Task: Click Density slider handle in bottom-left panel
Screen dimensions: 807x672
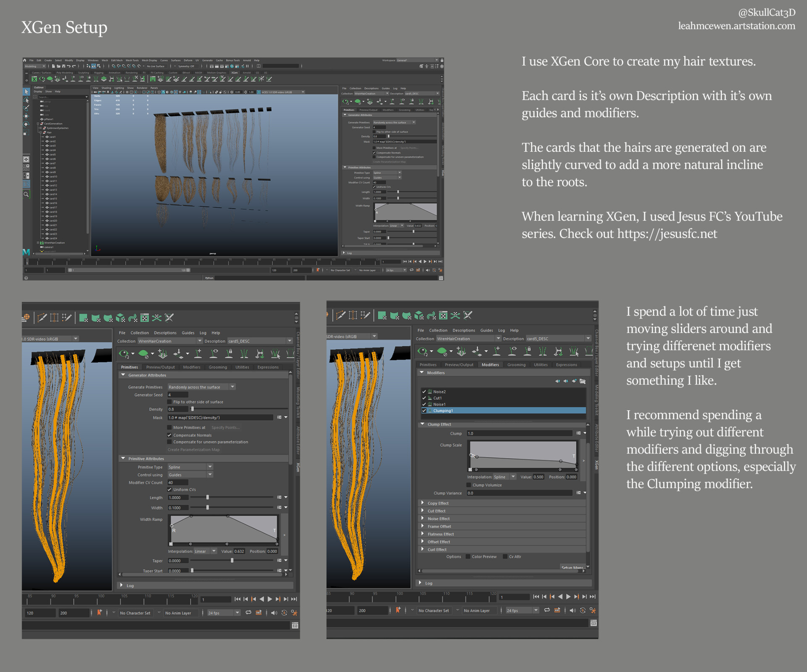Action: 193,409
